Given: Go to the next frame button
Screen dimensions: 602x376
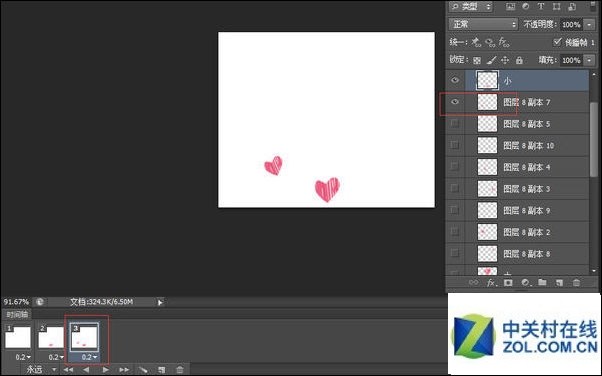Looking at the screenshot, I should (124, 369).
